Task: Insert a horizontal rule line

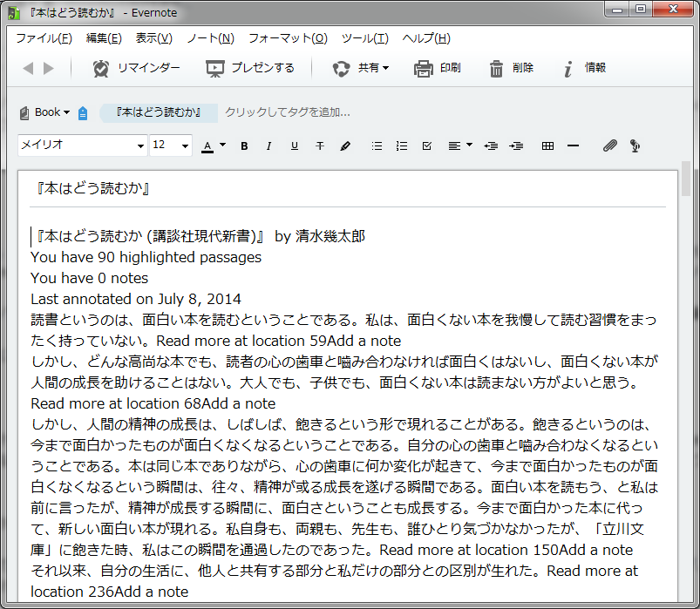Action: 574,145
